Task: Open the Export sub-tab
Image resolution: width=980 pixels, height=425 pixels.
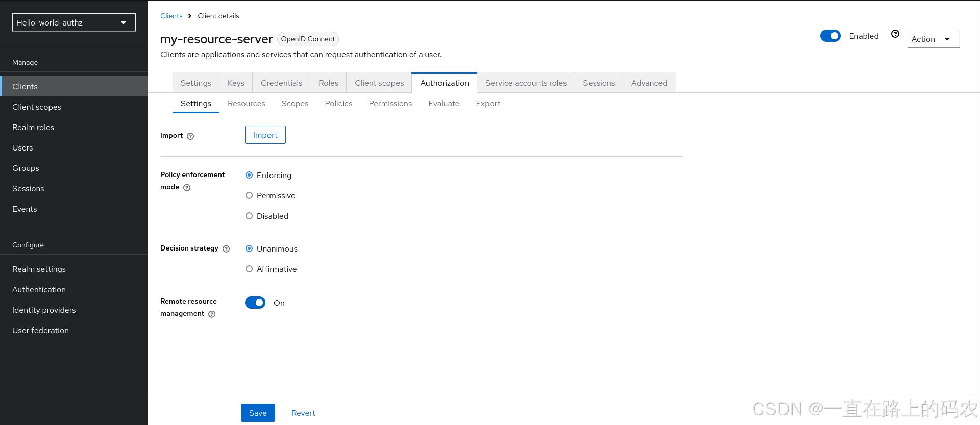Action: (x=488, y=103)
